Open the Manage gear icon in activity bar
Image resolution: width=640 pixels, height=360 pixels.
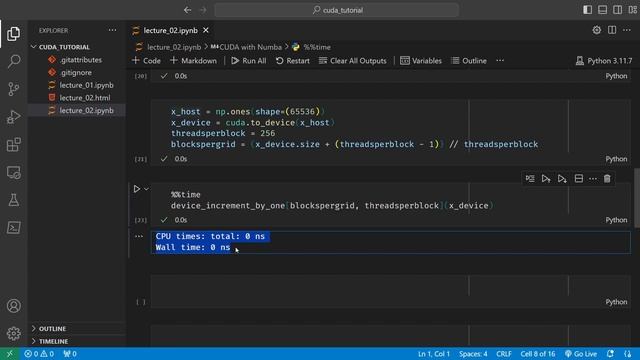(x=13, y=333)
